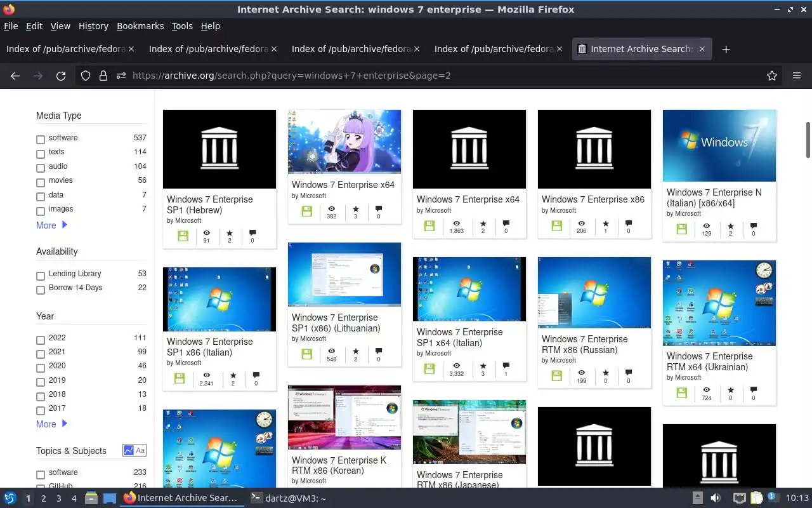Click comment icon on SP1 x64 (Italian) card
This screenshot has height=508, width=812.
click(506, 366)
